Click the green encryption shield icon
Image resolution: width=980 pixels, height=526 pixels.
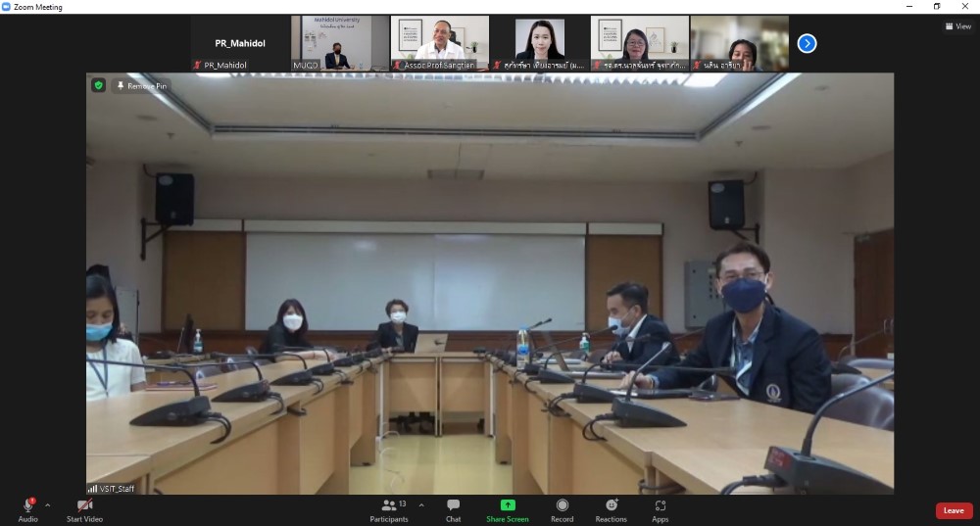(98, 85)
